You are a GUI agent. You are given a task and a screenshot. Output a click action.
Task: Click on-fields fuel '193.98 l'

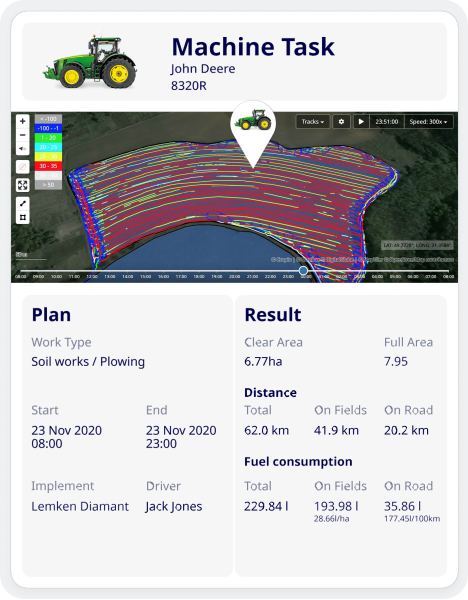click(x=336, y=507)
